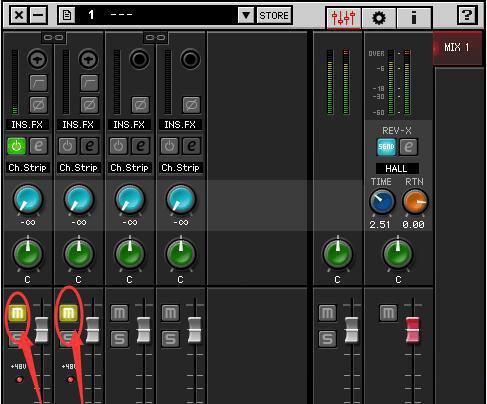
Task: Toggle the blue REV-X SEND button
Action: [386, 147]
